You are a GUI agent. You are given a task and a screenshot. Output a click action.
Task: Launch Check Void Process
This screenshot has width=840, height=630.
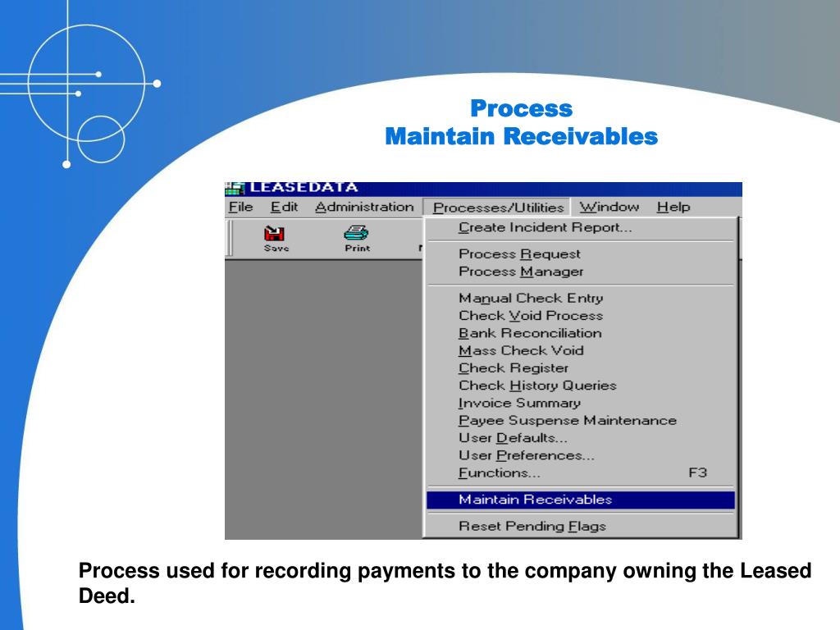point(581,316)
